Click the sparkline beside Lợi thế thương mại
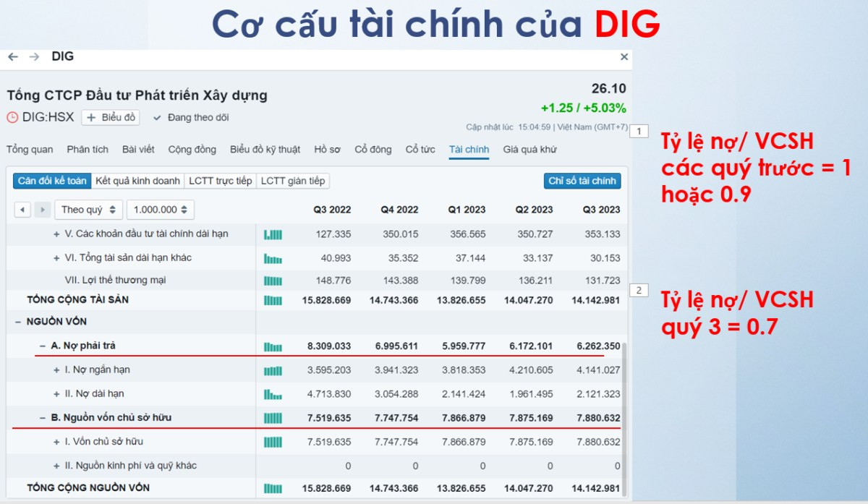Viewport: 868px width, 504px height. [272, 281]
